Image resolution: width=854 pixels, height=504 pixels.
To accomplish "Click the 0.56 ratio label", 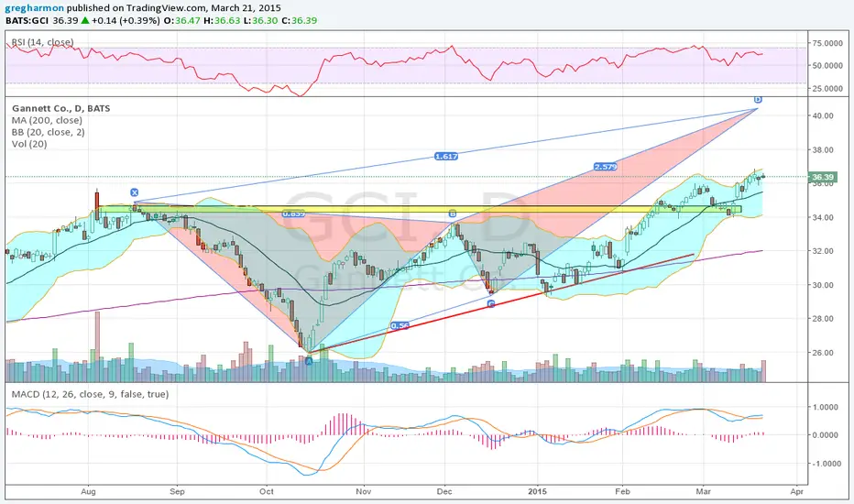I will pyautogui.click(x=400, y=326).
